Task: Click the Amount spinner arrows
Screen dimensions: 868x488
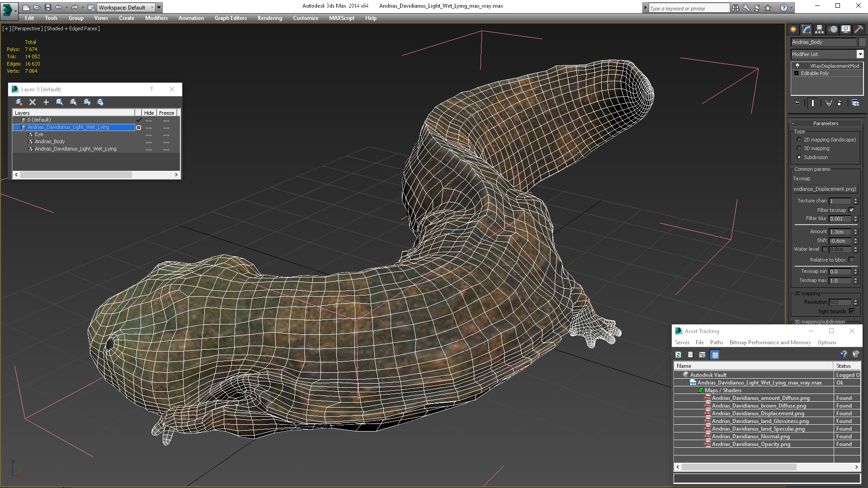Action: coord(855,232)
